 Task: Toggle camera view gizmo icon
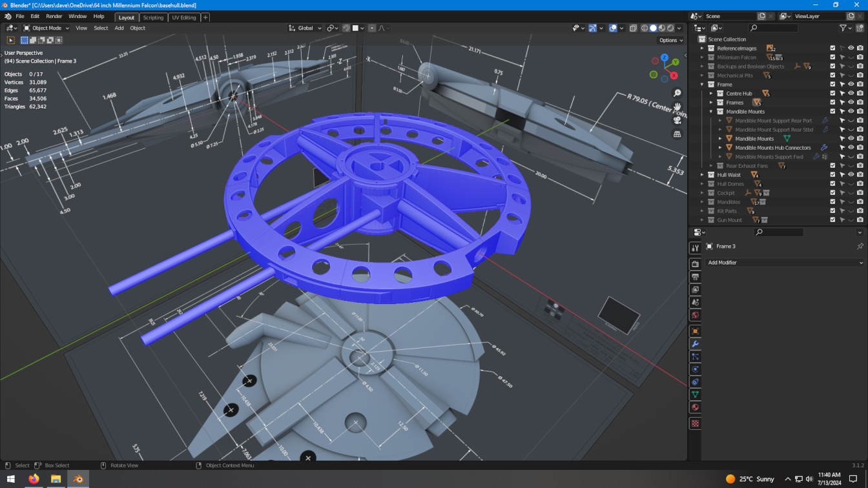point(677,121)
